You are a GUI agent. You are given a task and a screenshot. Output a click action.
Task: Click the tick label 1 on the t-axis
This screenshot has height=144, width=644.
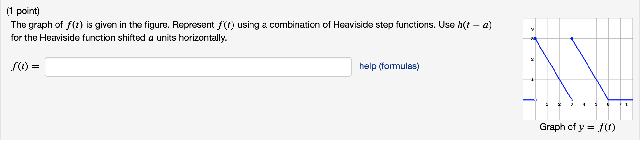547,104
